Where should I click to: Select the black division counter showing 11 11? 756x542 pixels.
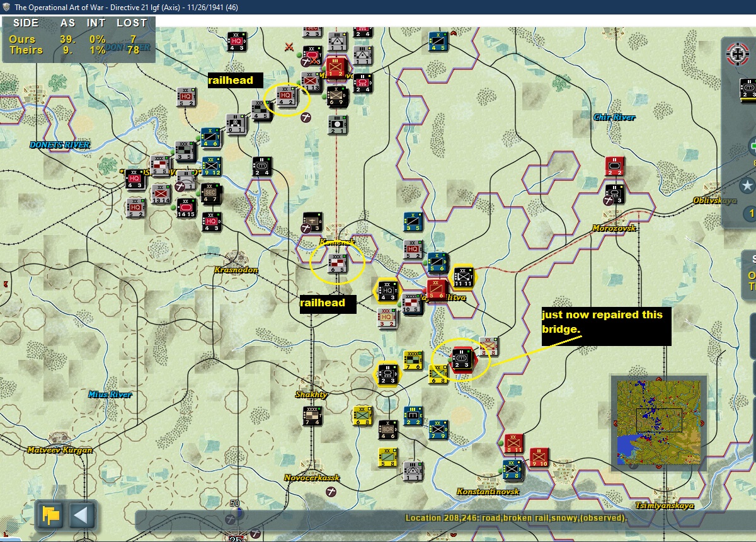[x=463, y=278]
